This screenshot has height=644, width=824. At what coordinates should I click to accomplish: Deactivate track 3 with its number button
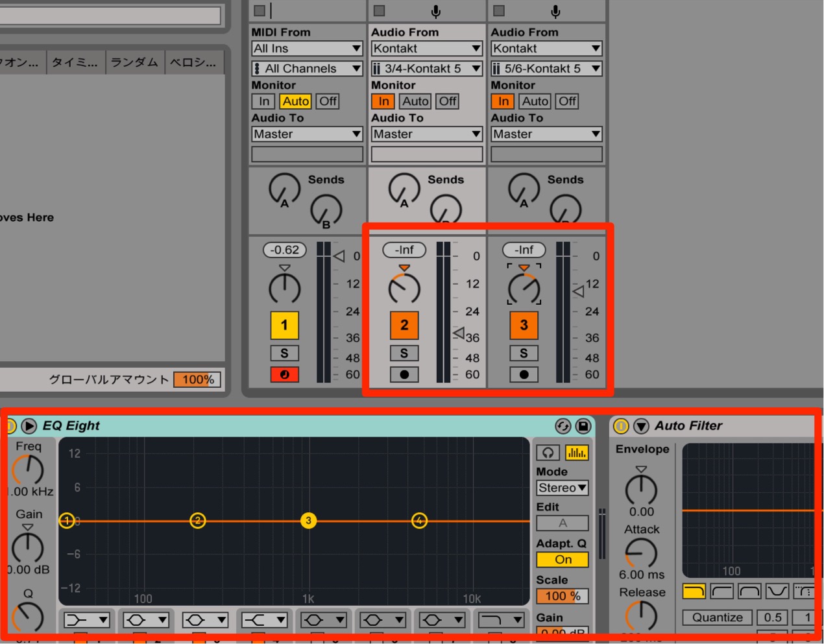[524, 326]
